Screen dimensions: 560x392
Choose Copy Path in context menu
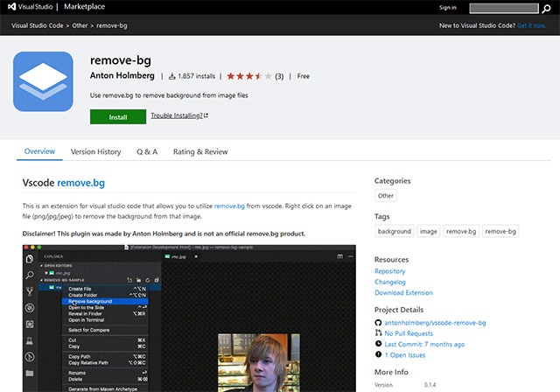pos(105,357)
